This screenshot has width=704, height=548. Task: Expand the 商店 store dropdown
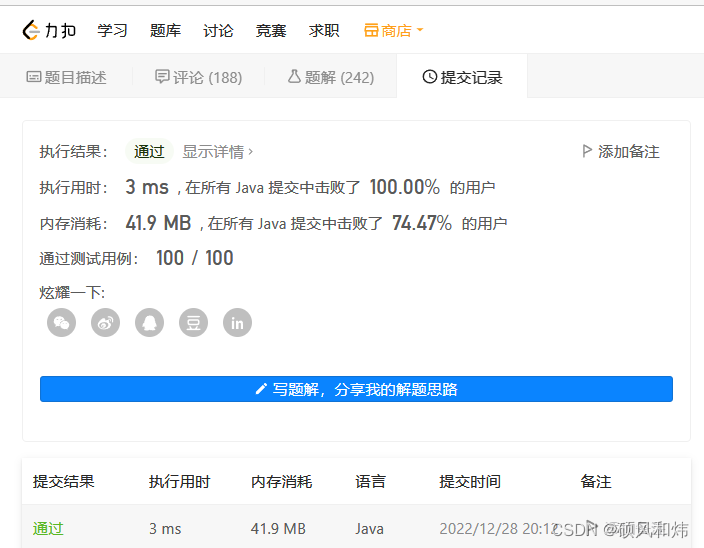click(x=394, y=31)
